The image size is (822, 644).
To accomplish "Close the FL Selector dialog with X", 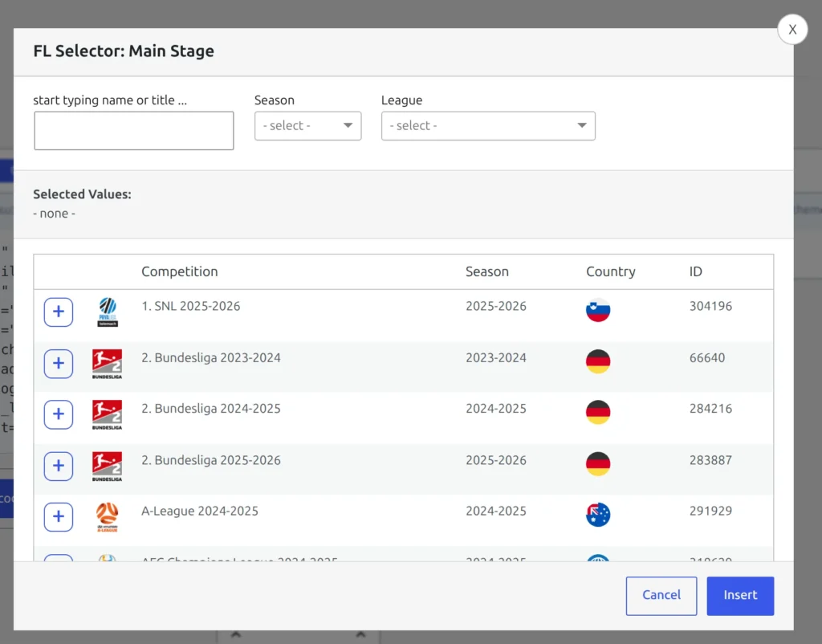I will (792, 30).
